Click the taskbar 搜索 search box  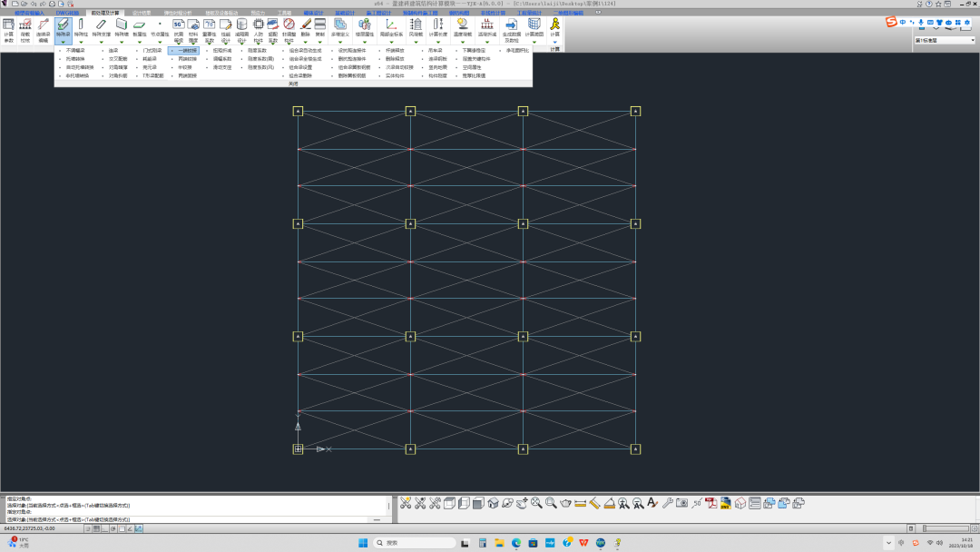coord(415,543)
